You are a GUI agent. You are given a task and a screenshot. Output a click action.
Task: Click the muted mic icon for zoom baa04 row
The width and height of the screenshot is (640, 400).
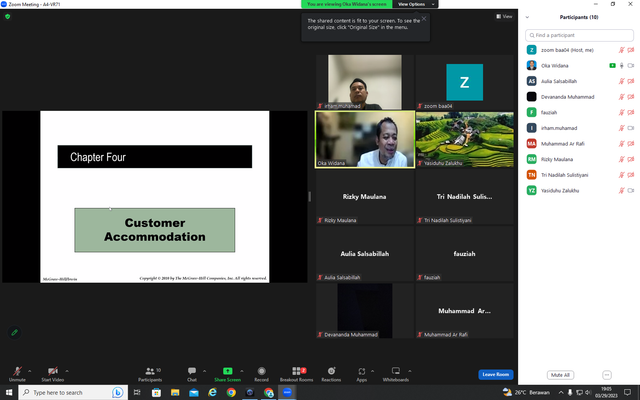[621, 50]
